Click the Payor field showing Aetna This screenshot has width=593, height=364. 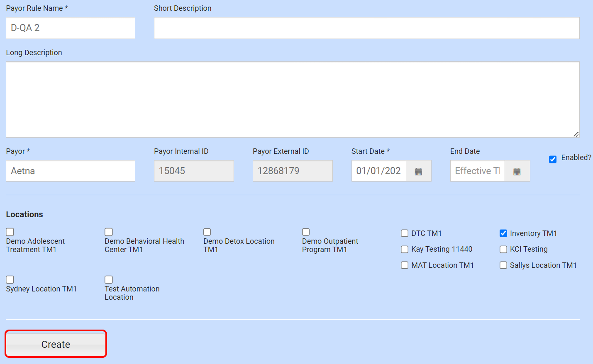(70, 170)
